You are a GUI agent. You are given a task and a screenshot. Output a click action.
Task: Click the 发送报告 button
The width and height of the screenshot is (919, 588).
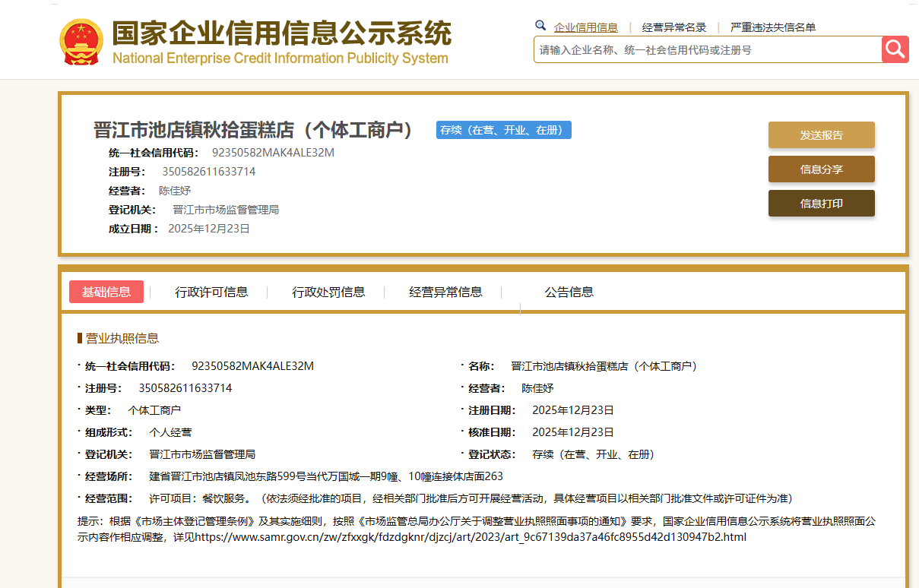click(x=822, y=135)
